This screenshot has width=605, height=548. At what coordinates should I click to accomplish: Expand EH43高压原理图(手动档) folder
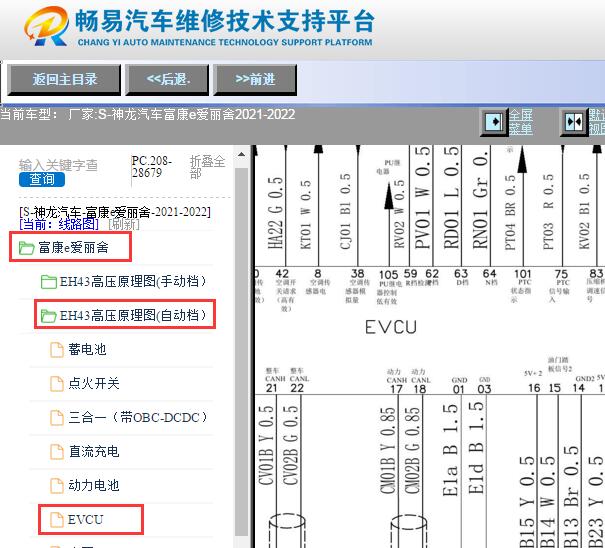(x=133, y=281)
